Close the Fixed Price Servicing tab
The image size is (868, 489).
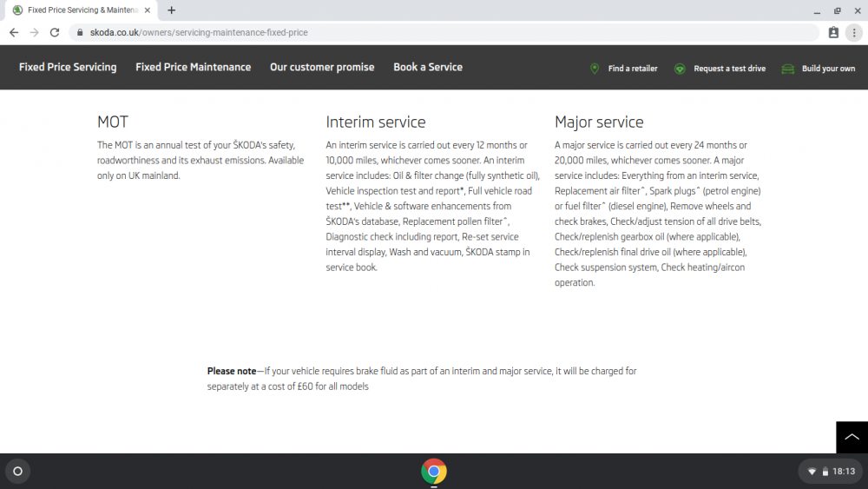pyautogui.click(x=148, y=10)
